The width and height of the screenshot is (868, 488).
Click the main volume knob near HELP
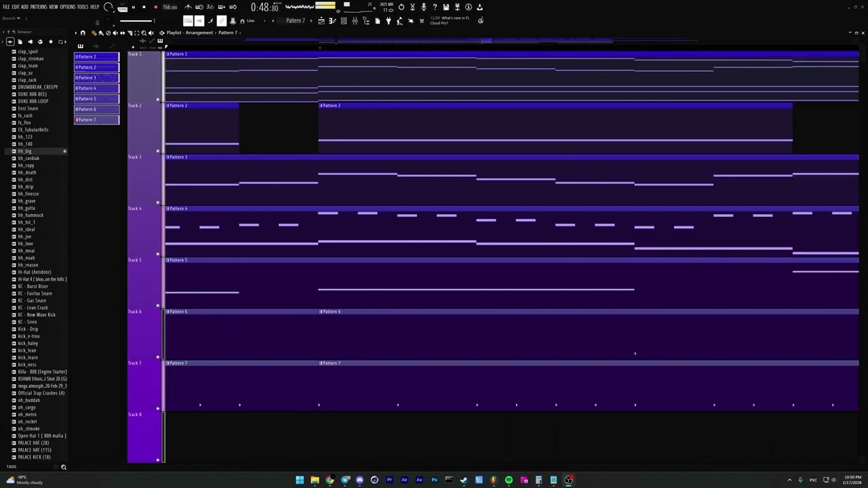(108, 7)
